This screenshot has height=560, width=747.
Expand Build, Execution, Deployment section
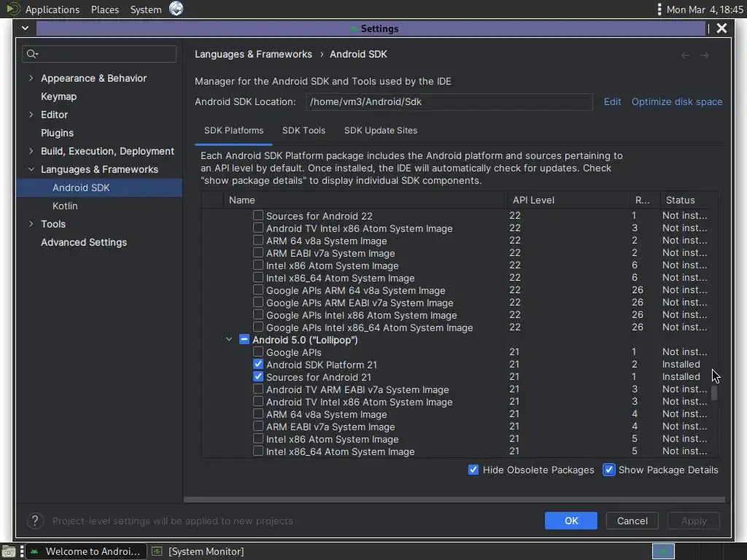click(x=31, y=151)
